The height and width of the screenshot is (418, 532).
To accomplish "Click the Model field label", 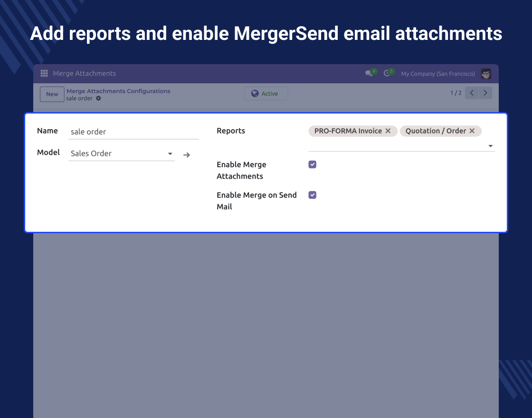I will click(x=48, y=152).
